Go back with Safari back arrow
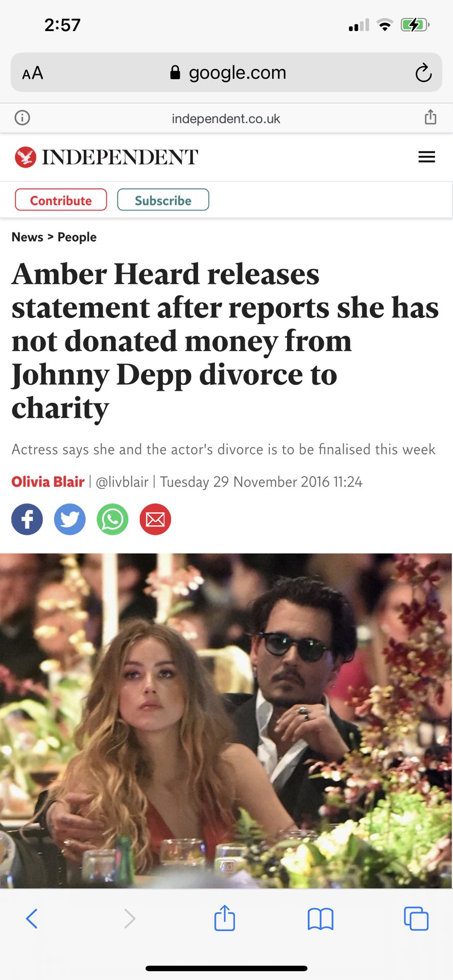This screenshot has width=453, height=980. (x=32, y=919)
